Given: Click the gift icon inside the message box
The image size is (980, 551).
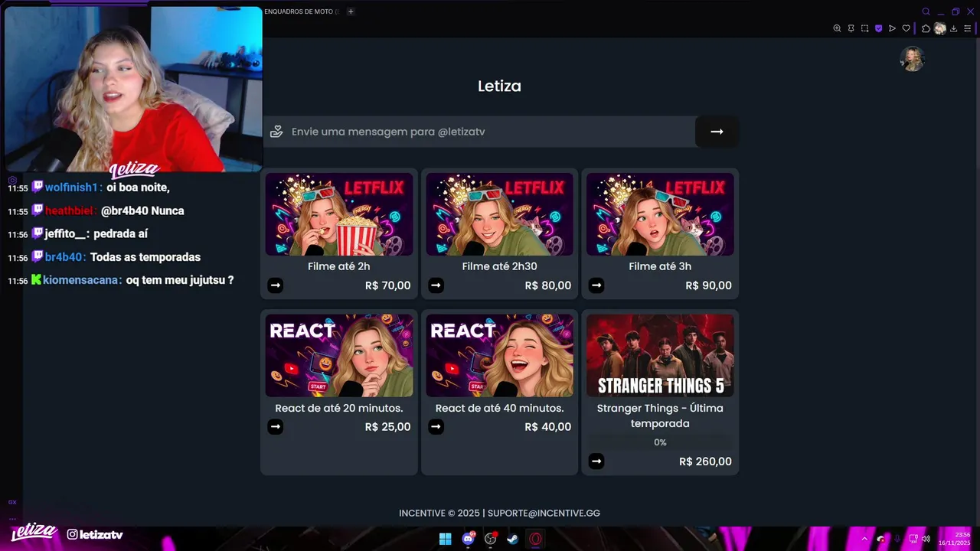Looking at the screenshot, I should [276, 132].
